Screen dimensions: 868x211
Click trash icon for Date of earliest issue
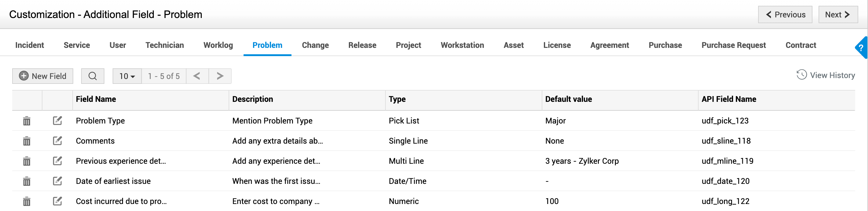[x=27, y=181]
